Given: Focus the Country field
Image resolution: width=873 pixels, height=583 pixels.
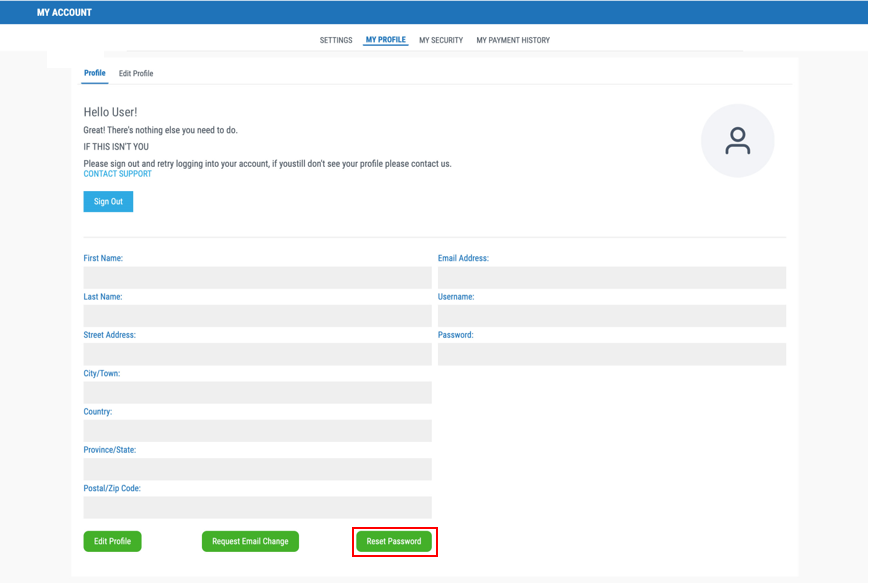Looking at the screenshot, I should click(x=257, y=431).
